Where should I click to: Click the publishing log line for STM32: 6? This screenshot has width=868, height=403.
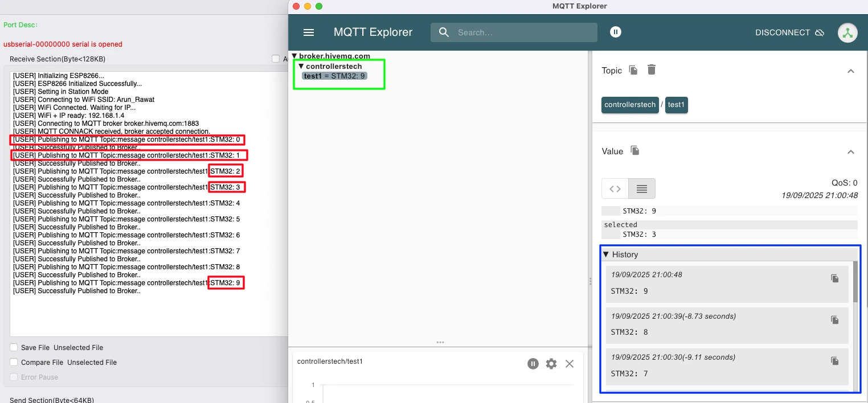126,235
